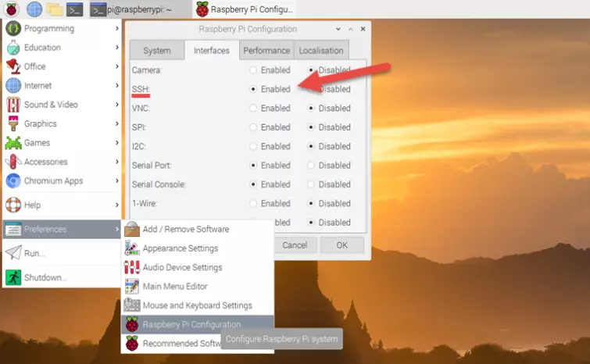Image resolution: width=590 pixels, height=364 pixels.
Task: Expand Help submenu arrow
Action: click(x=117, y=205)
